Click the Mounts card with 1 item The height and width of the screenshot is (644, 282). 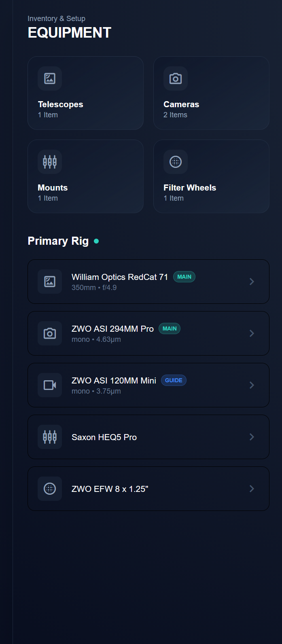[85, 176]
